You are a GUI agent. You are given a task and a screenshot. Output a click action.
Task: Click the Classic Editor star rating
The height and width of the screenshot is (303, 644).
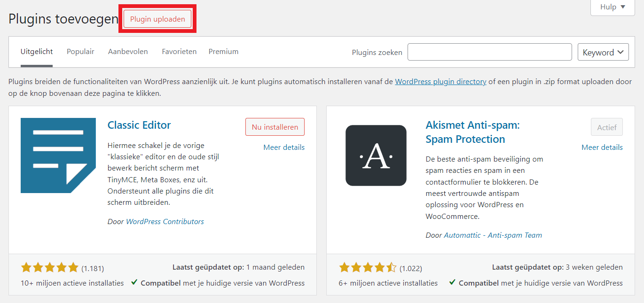49,268
